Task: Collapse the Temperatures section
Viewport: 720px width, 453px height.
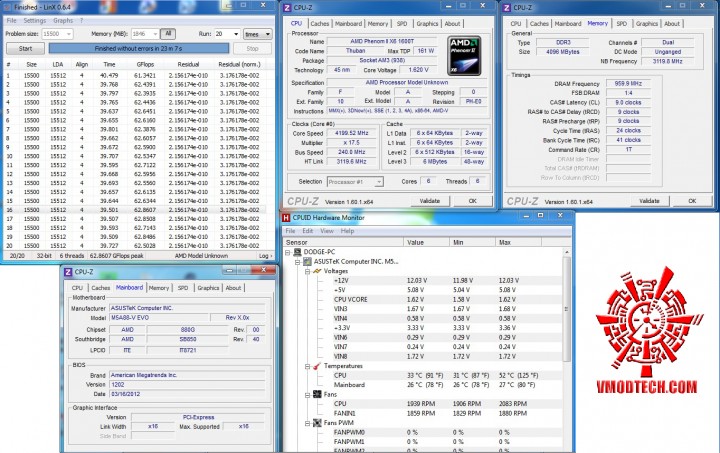Action: click(307, 366)
